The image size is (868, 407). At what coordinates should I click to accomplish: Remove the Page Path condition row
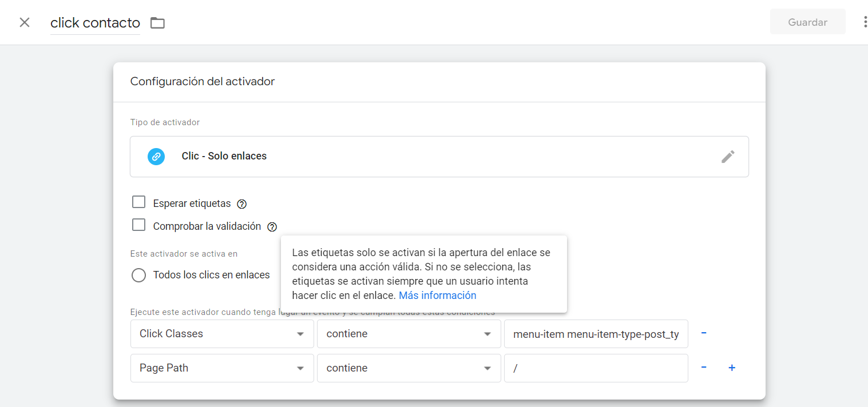click(704, 368)
